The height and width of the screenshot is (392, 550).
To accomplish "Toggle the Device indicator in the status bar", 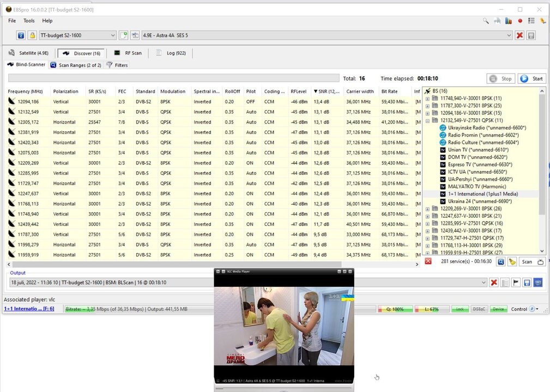I will click(x=498, y=309).
